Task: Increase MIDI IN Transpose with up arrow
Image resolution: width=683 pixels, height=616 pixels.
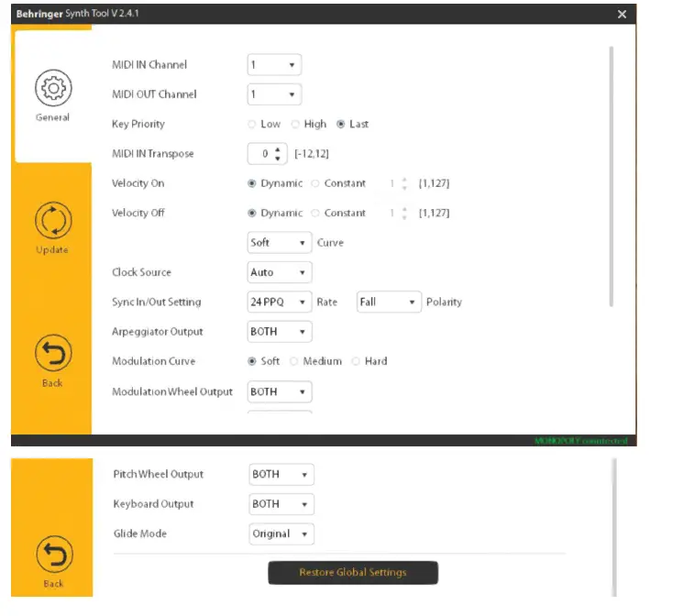Action: point(278,149)
